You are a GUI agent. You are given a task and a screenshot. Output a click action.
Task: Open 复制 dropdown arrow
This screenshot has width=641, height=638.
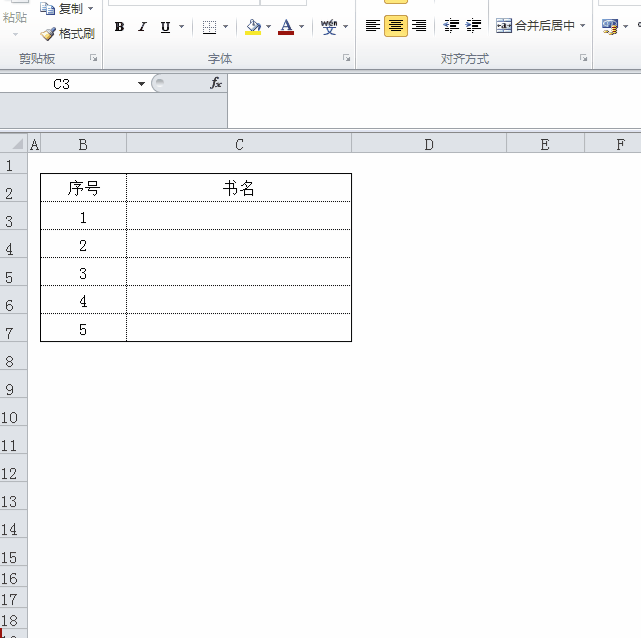90,9
